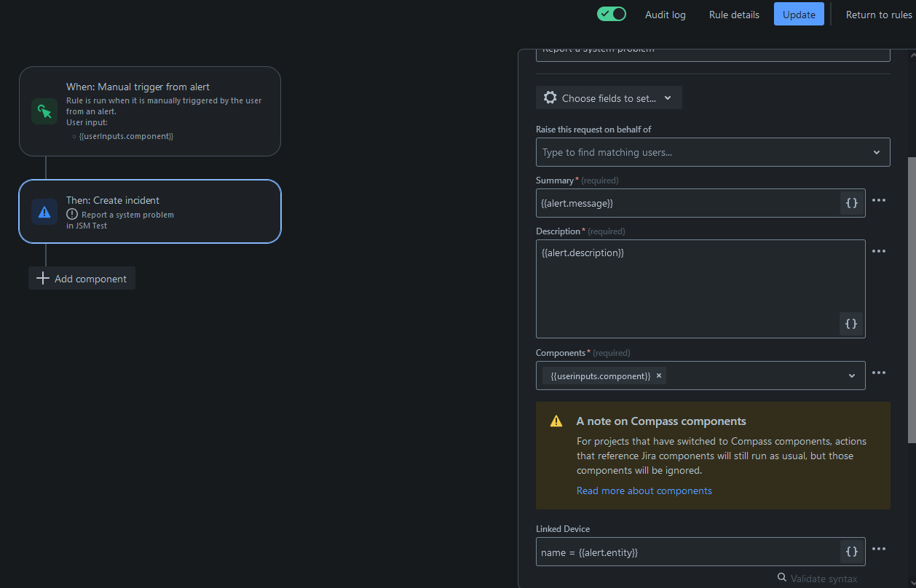
Task: Open more options next to Description field
Action: [x=879, y=251]
